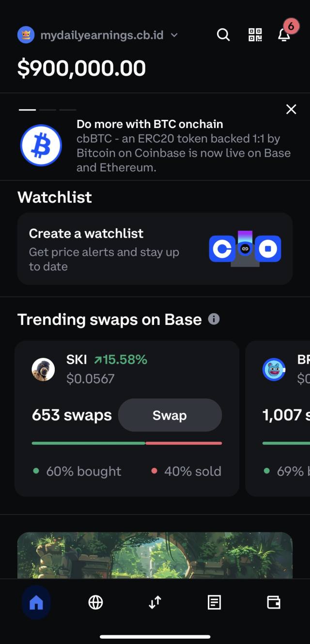
Task: Expand the mydailyearnings.cb.id account chevron
Action: point(174,35)
